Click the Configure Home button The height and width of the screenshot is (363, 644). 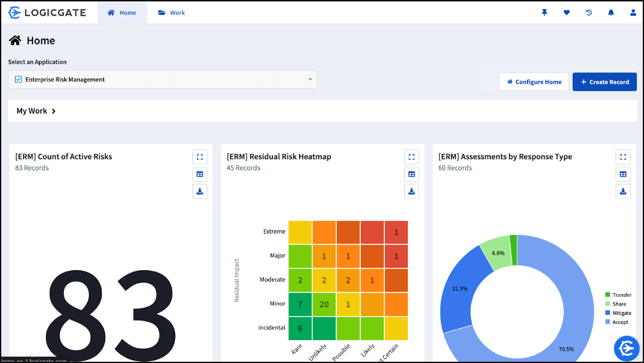(534, 81)
